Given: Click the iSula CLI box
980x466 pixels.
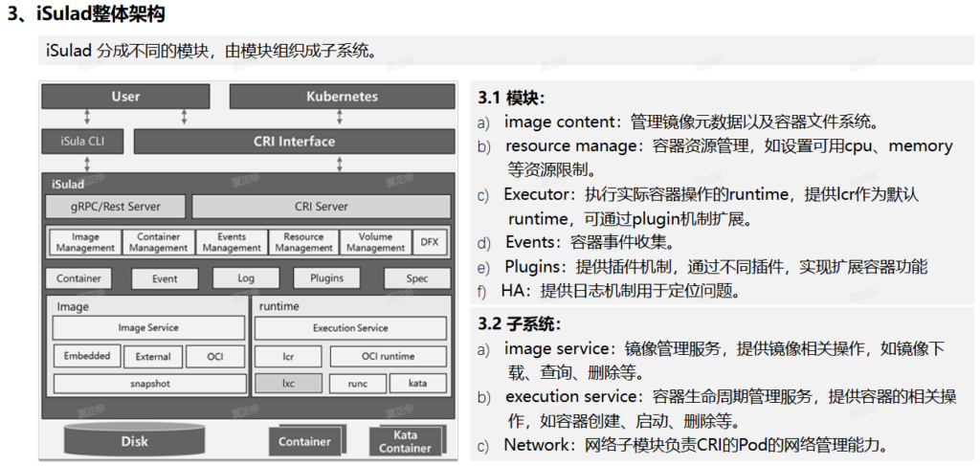Looking at the screenshot, I should coord(81,142).
